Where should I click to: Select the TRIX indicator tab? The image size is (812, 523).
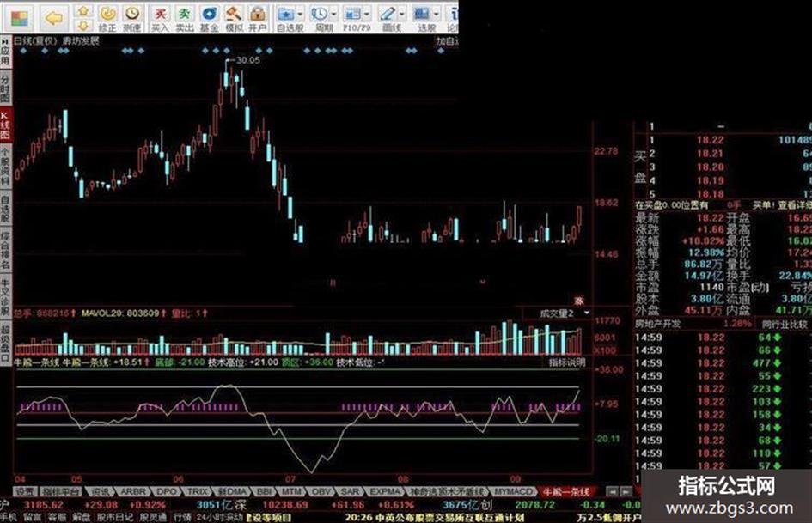coord(198,491)
